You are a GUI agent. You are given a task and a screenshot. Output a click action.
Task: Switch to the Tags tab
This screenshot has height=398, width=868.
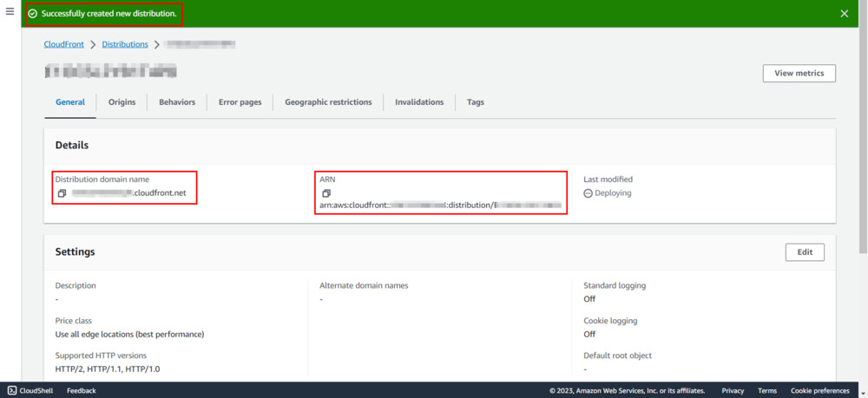click(x=475, y=102)
